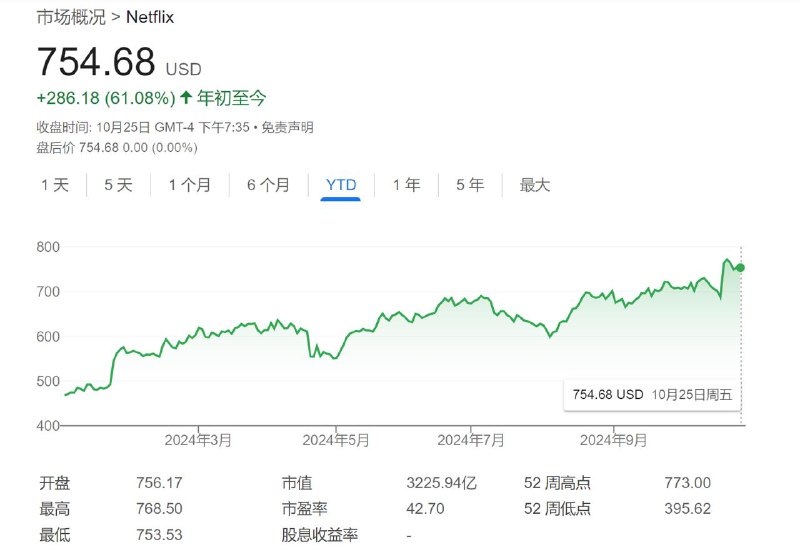This screenshot has width=800, height=552.
Task: Click the 市值 label
Action: (297, 483)
